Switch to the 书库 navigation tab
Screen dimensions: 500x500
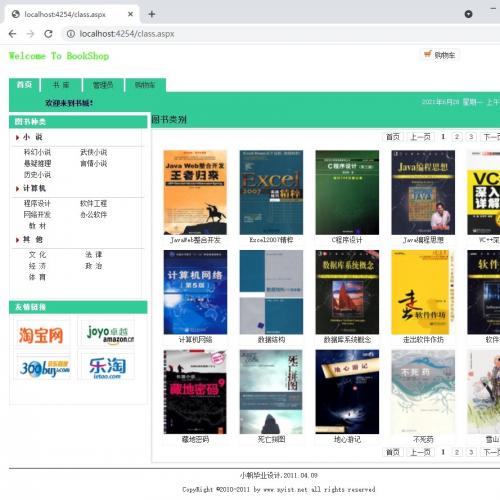[61, 85]
